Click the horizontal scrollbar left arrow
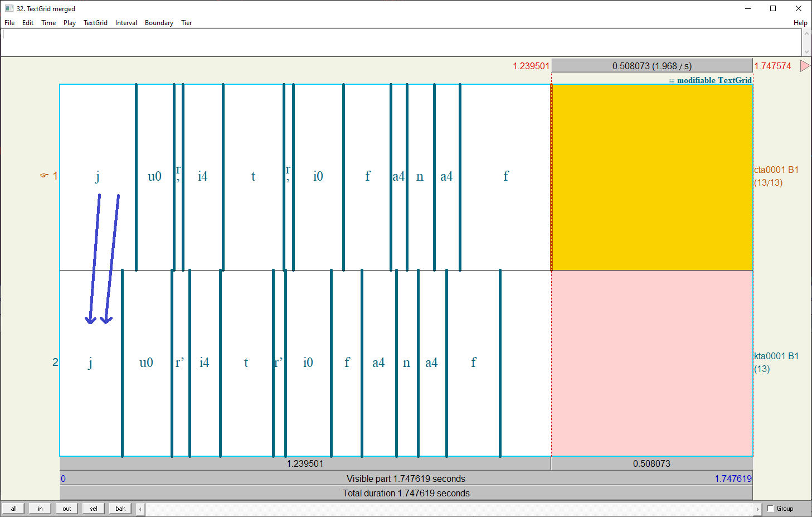 point(140,509)
